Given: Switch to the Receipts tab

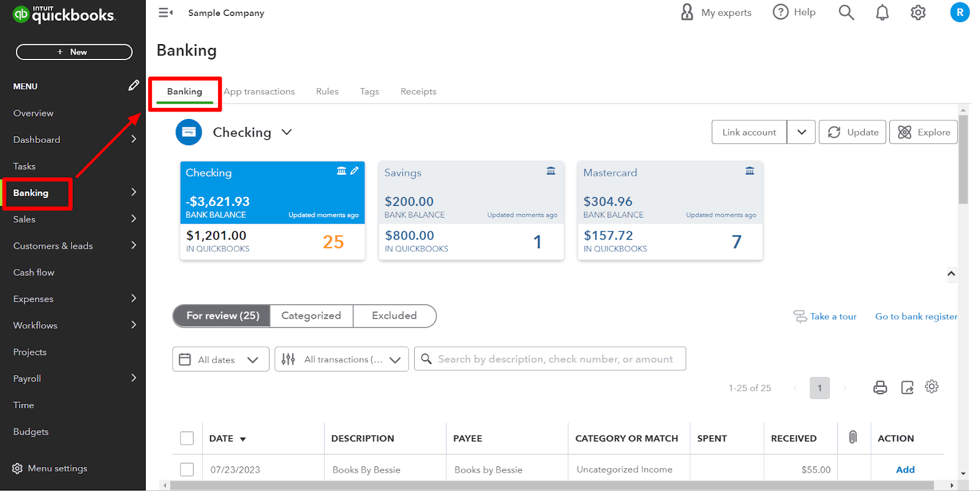Looking at the screenshot, I should tap(418, 91).
